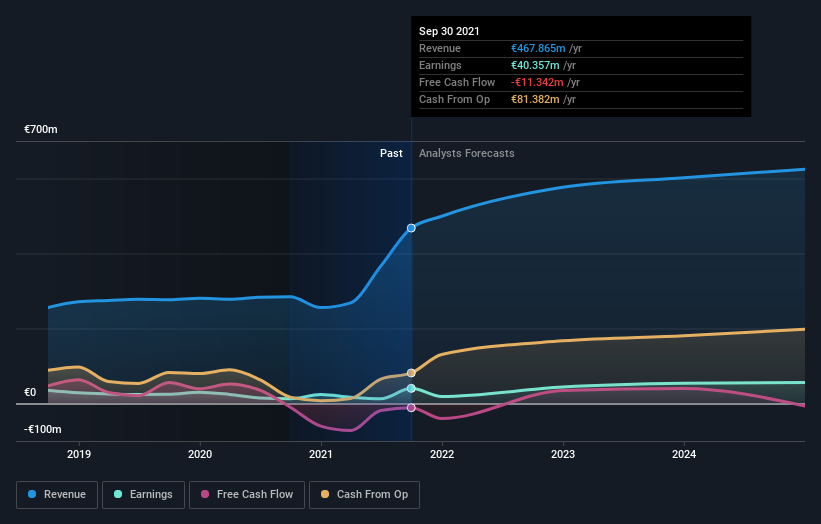Click the €0 y-axis label
This screenshot has width=821, height=524.
click(30, 393)
